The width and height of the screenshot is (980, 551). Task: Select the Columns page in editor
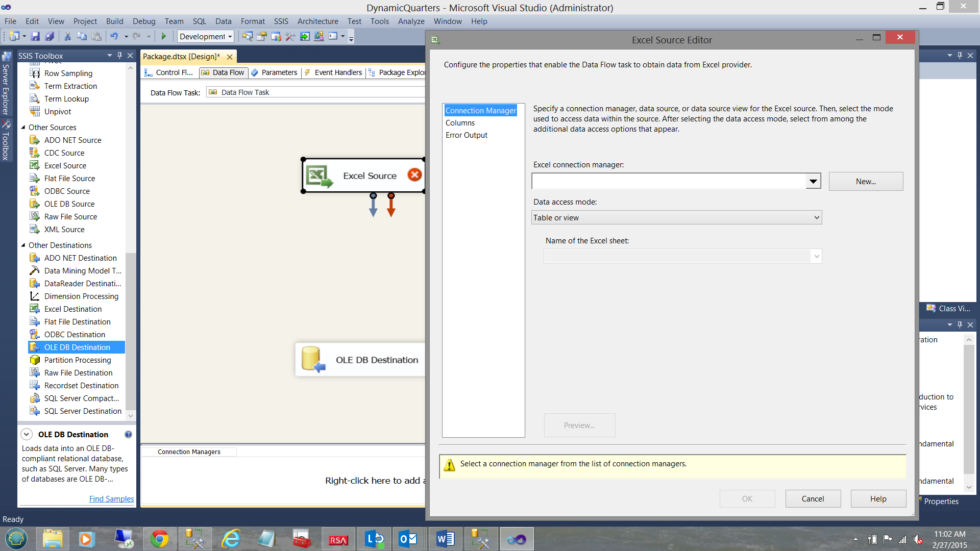tap(460, 123)
